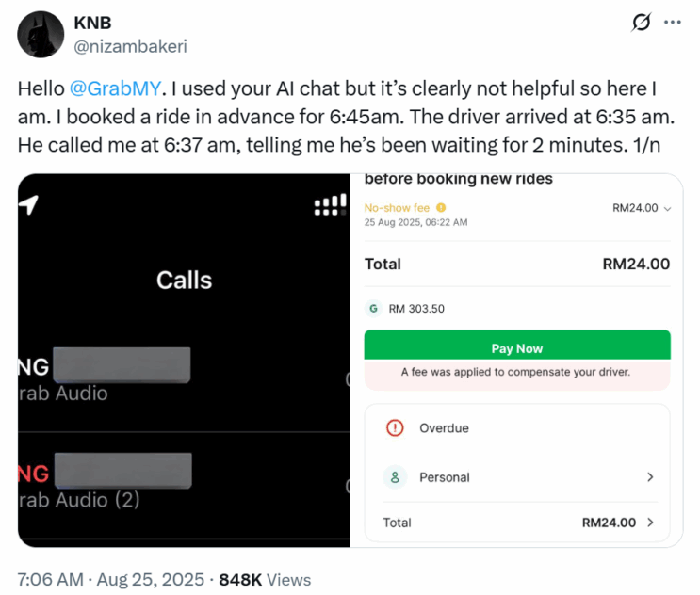Image resolution: width=700 pixels, height=595 pixels.
Task: Click the Personal profile tag icon
Action: point(396,477)
